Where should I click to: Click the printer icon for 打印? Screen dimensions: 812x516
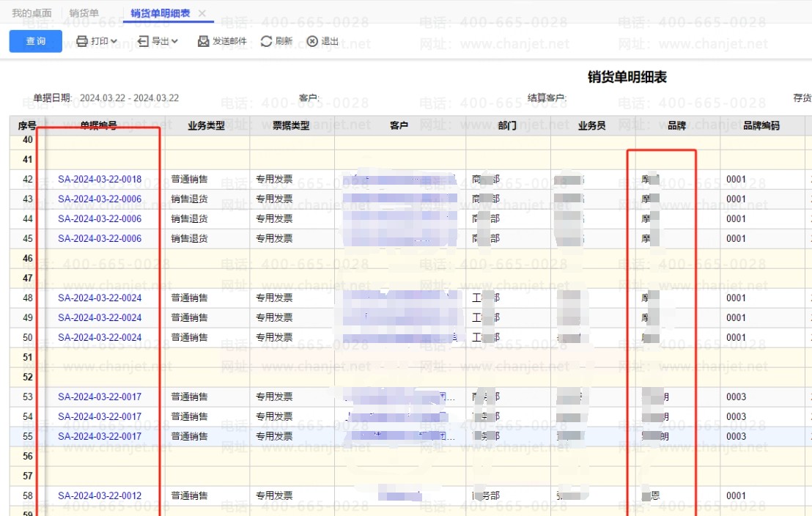click(x=82, y=41)
